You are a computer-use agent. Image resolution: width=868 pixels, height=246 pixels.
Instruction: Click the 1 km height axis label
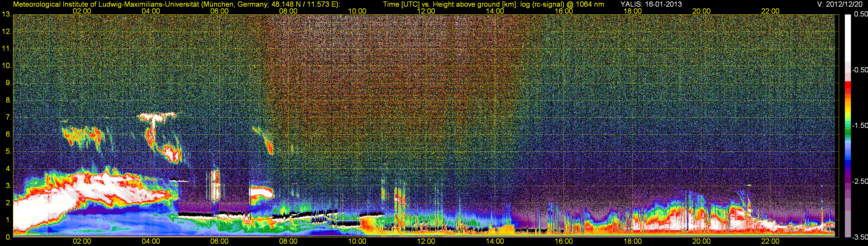[x=8, y=220]
